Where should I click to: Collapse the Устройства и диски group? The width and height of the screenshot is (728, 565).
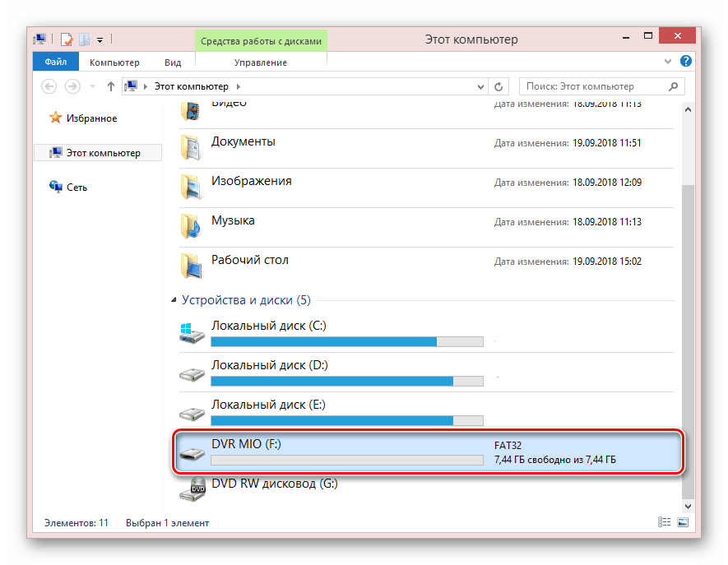click(x=174, y=301)
